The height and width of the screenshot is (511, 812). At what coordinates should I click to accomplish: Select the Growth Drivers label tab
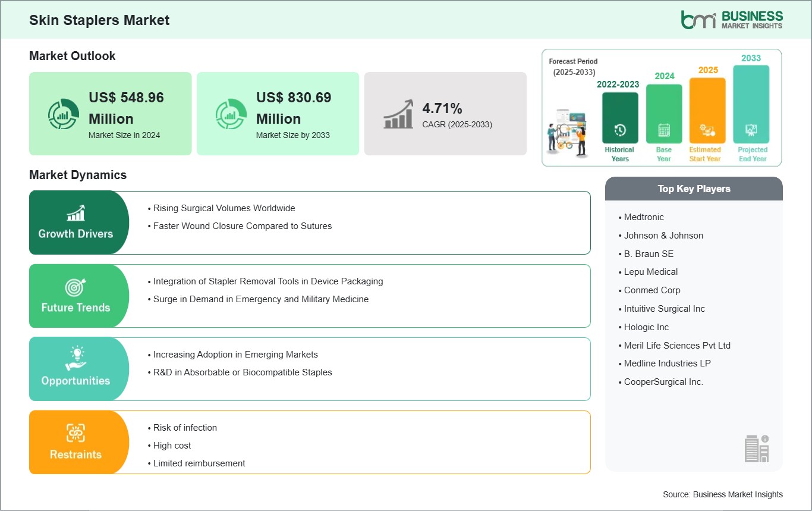click(75, 234)
